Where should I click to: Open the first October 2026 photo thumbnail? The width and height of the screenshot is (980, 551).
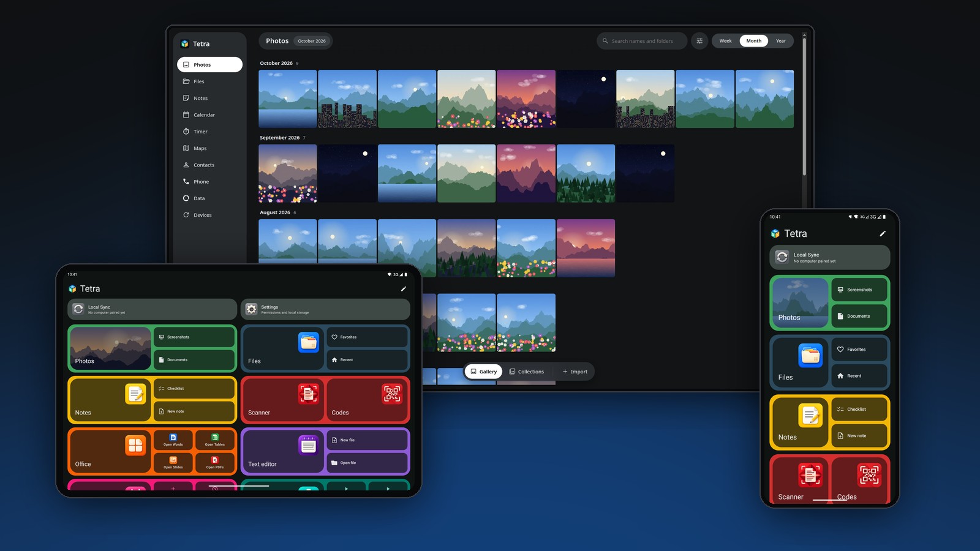click(x=288, y=99)
